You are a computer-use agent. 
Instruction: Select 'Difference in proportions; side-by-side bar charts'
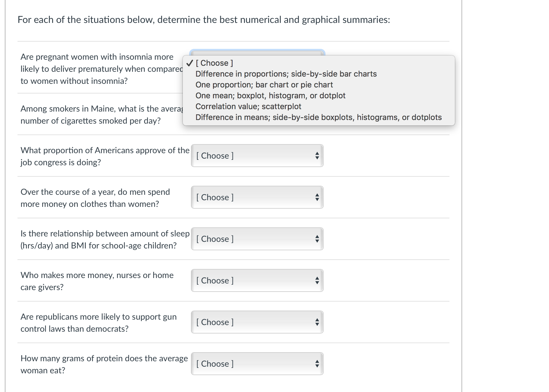(286, 74)
